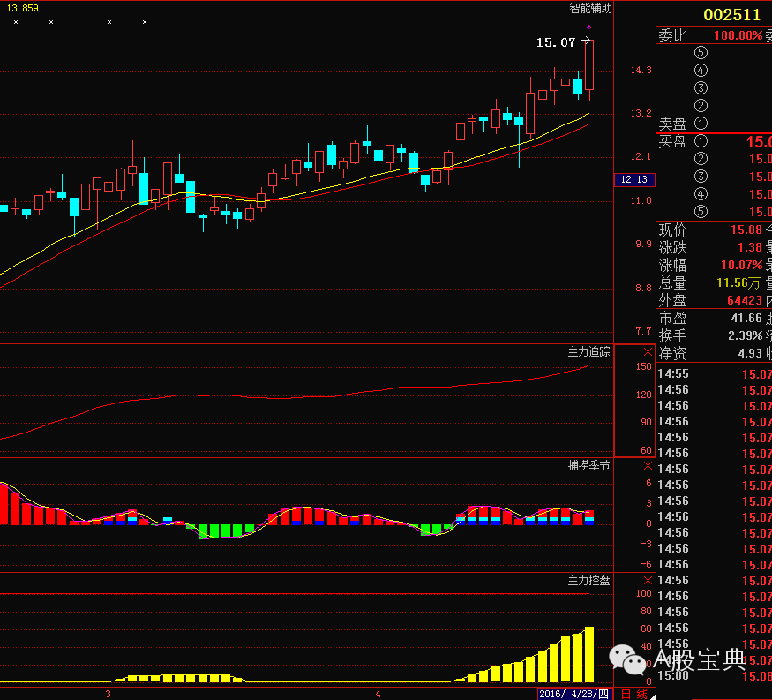Close the 捕捞季节 indicator panel
Viewport: 772px width, 700px height.
(648, 466)
